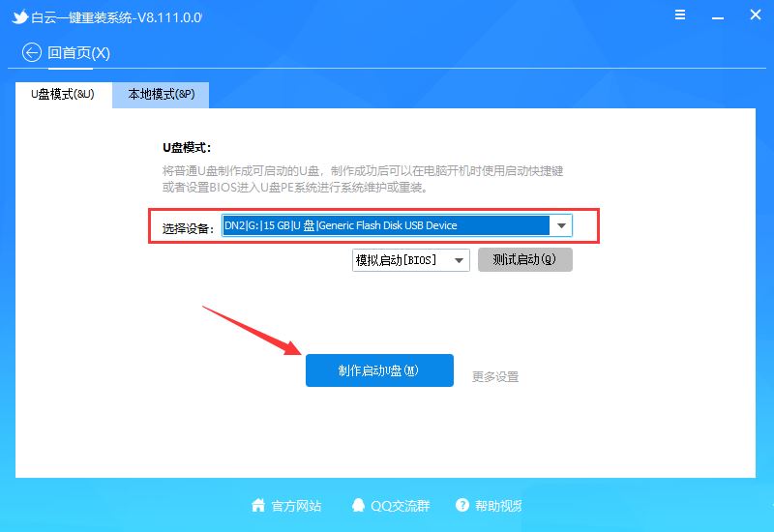Viewport: 774px width, 532px height.
Task: Minimize the window from title bar
Action: tap(718, 17)
